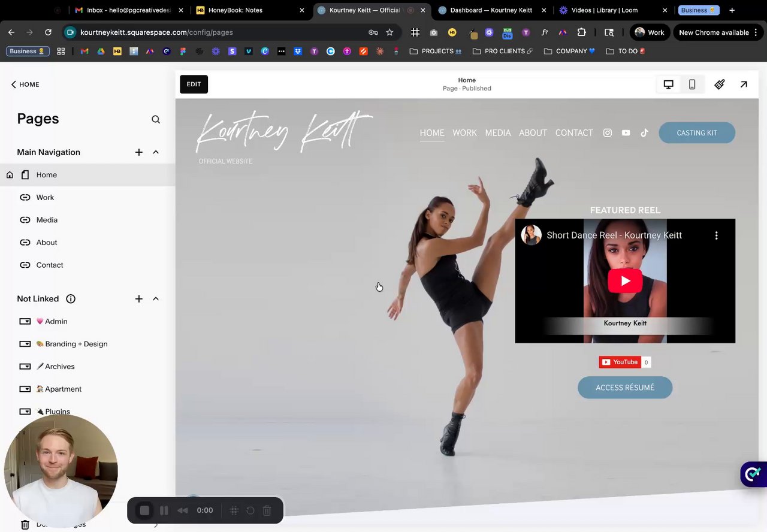767x532 pixels.
Task: Open the video's three-dot more options
Action: 716,235
